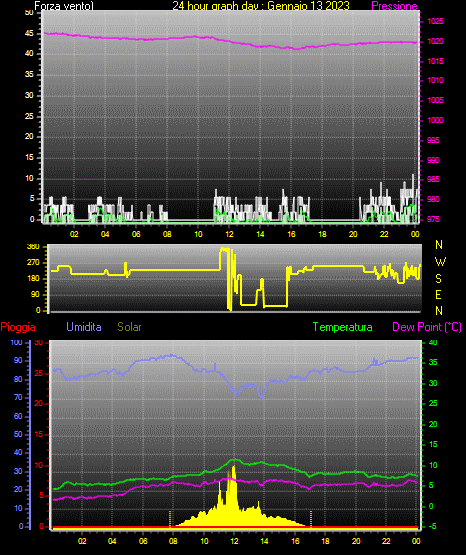Click the Pioggia legend label

pyautogui.click(x=18, y=327)
